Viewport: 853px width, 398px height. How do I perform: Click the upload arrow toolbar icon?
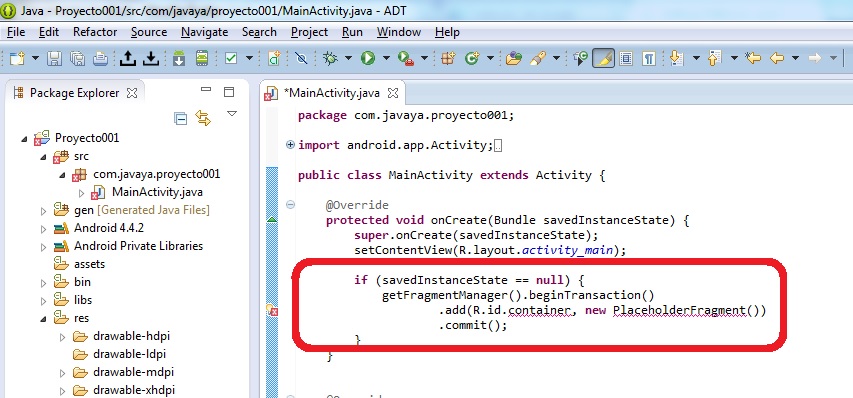click(x=127, y=58)
